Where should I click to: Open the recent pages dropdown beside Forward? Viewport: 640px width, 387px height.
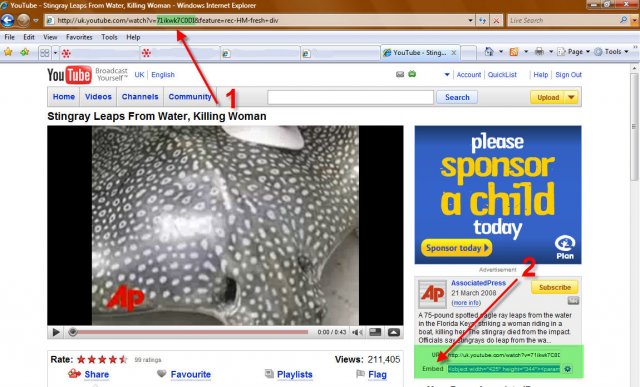pyautogui.click(x=36, y=20)
